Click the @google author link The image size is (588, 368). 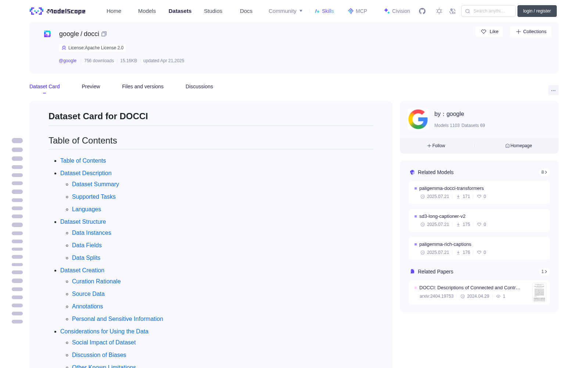tap(68, 61)
